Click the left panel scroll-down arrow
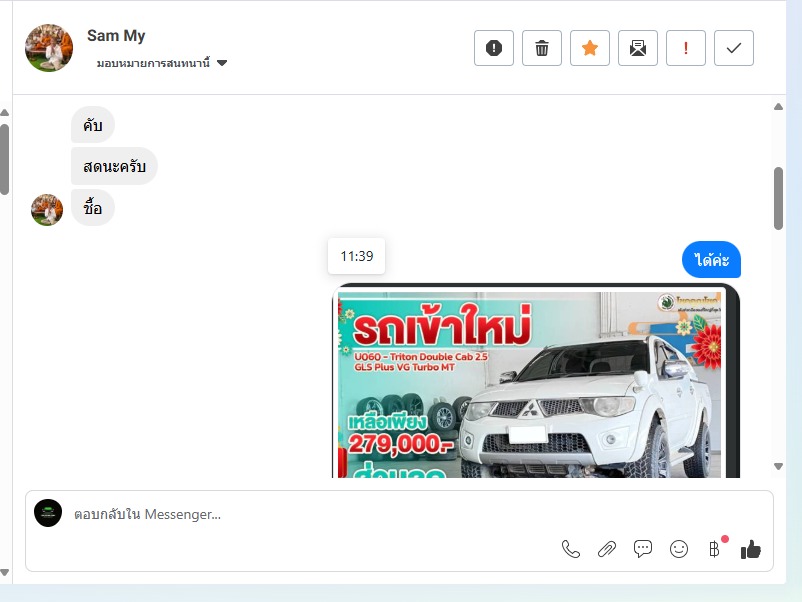Image resolution: width=802 pixels, height=602 pixels. [4, 572]
